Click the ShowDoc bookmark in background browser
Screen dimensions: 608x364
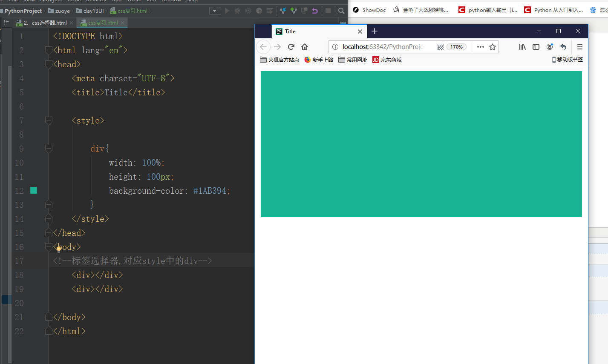tap(369, 10)
